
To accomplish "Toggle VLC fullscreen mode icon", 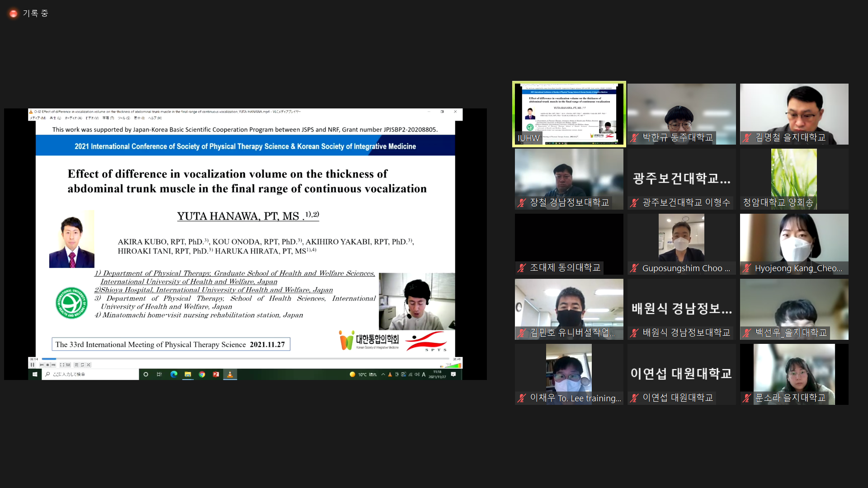I will click(x=62, y=365).
